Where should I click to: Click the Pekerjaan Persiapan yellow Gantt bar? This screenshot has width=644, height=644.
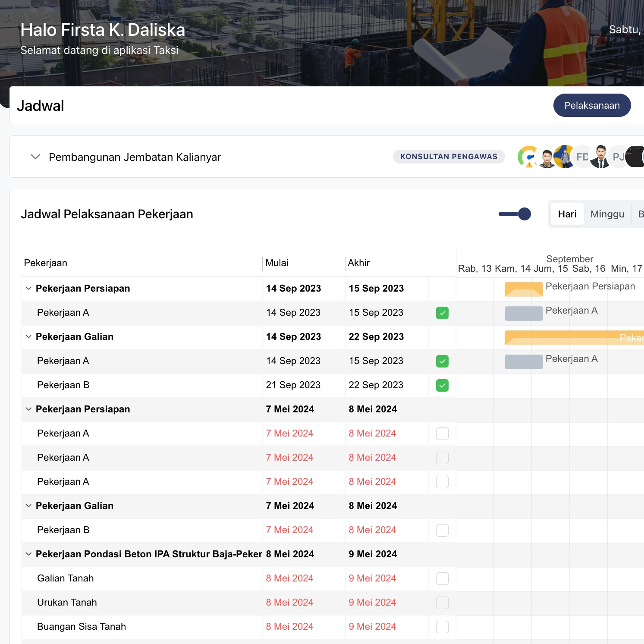click(x=524, y=289)
